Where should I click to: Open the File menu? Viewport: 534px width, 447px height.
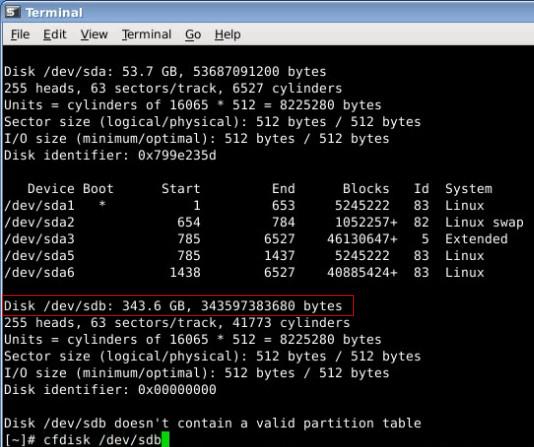pos(20,34)
